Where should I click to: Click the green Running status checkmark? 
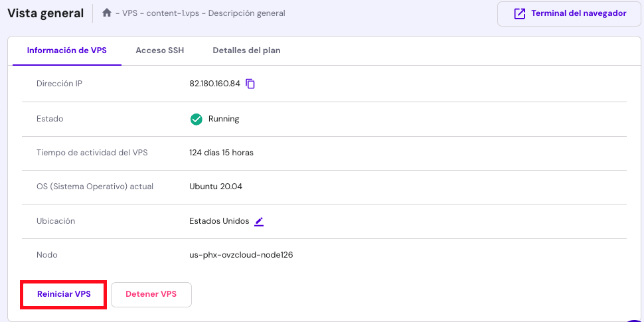[x=197, y=119]
